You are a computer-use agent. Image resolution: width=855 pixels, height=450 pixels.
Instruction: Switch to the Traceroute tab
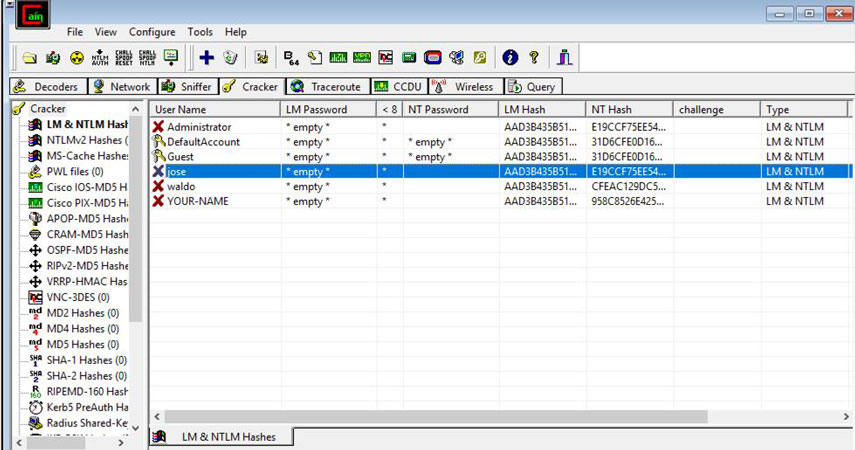click(328, 87)
